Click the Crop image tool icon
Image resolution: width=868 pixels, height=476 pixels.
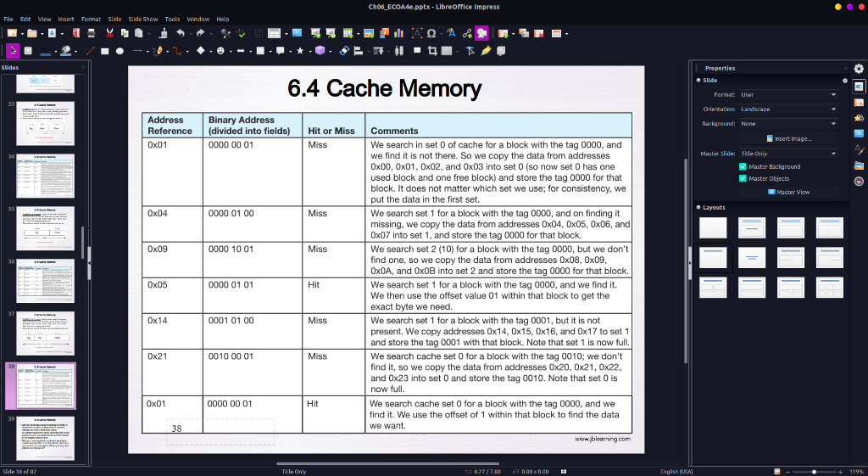click(x=432, y=51)
